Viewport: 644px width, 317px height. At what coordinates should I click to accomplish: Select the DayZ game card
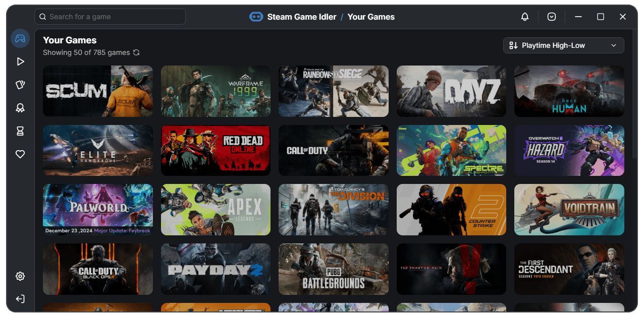(x=451, y=91)
